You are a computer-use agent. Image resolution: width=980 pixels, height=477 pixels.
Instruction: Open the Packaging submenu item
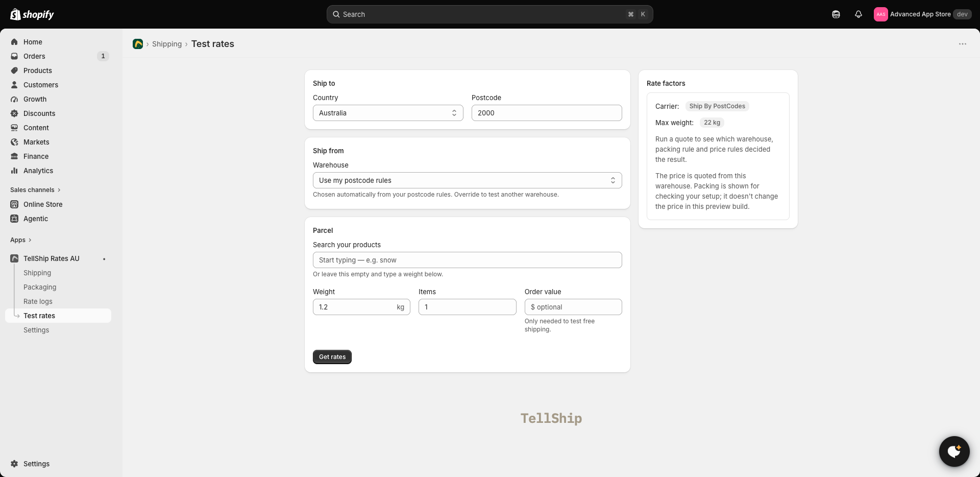click(40, 287)
